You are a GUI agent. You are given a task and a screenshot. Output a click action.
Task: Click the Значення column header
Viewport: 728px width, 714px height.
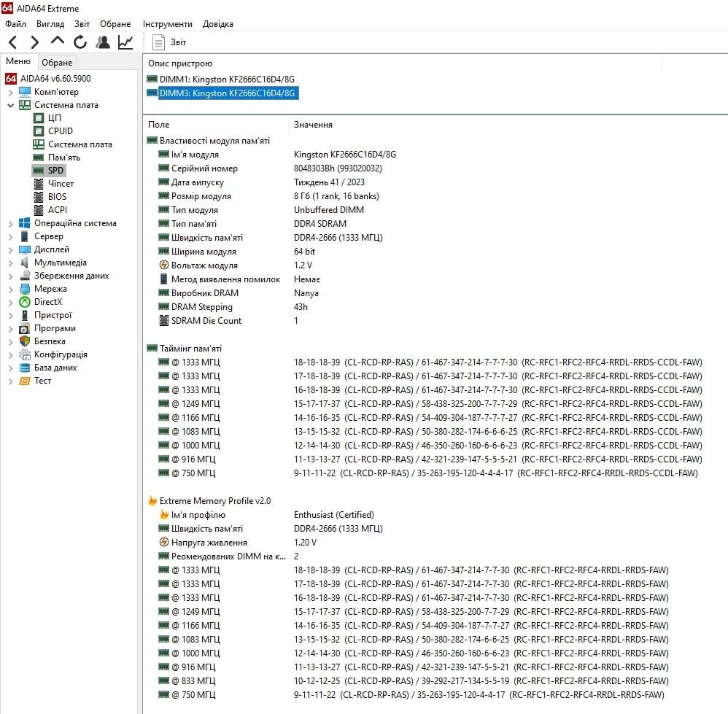click(x=313, y=125)
